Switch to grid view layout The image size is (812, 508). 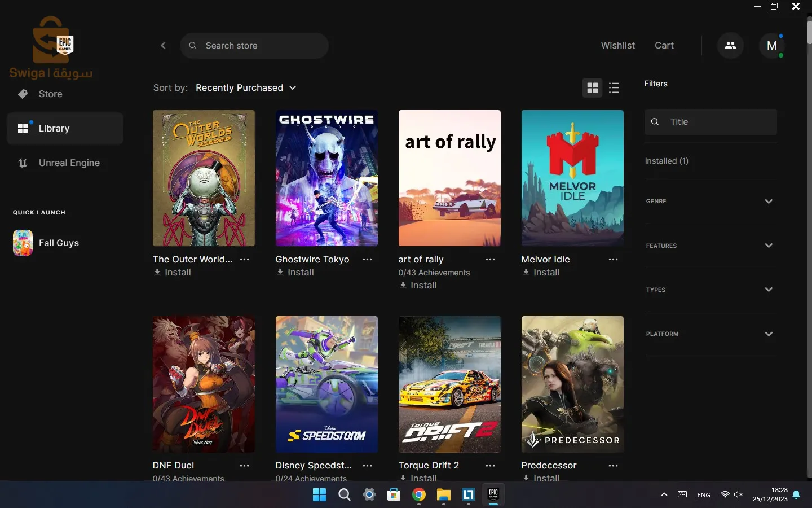tap(593, 88)
